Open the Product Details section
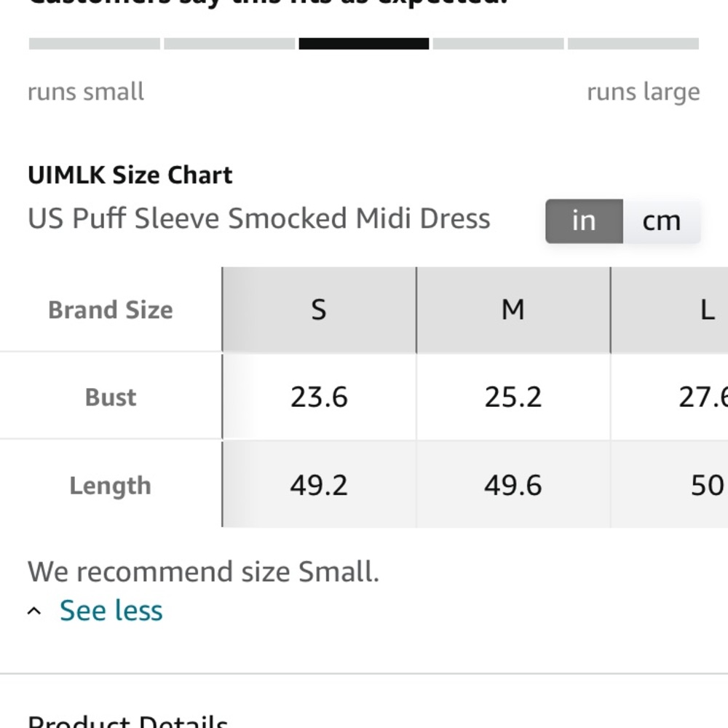The height and width of the screenshot is (728, 728). pos(127,721)
